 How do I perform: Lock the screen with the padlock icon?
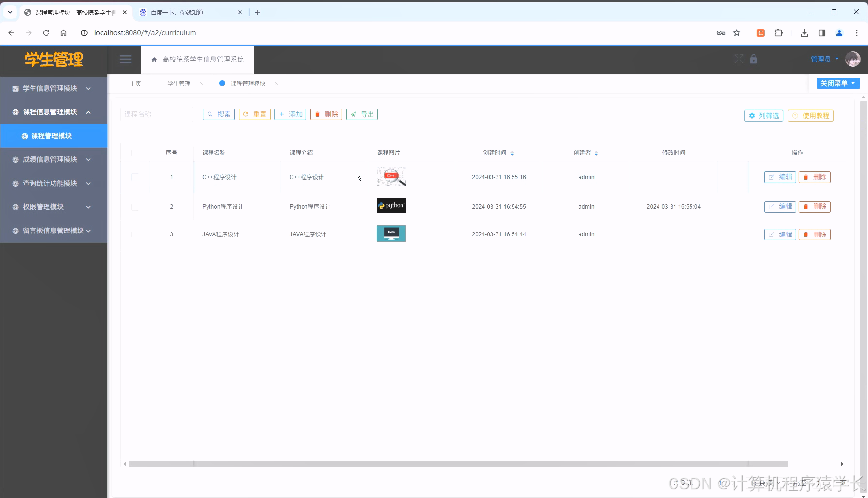[x=754, y=59]
